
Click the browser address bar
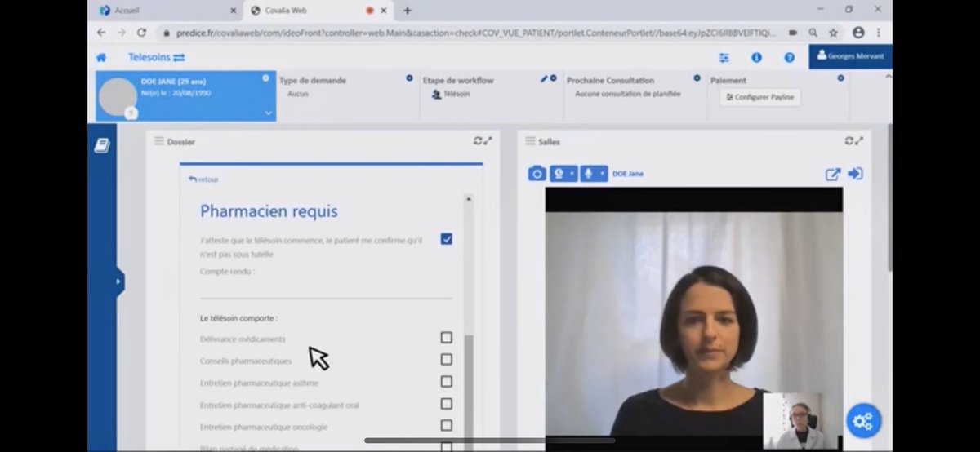pos(470,33)
